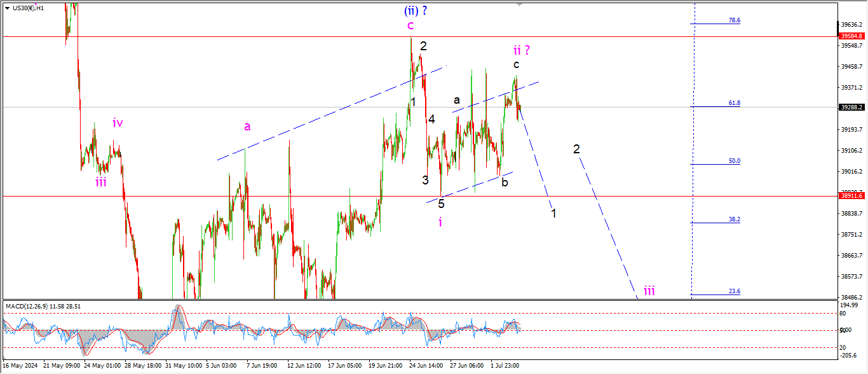Viewport: 868px width, 374px height.
Task: Select the 23.6 Fibonacci level label
Action: point(734,291)
